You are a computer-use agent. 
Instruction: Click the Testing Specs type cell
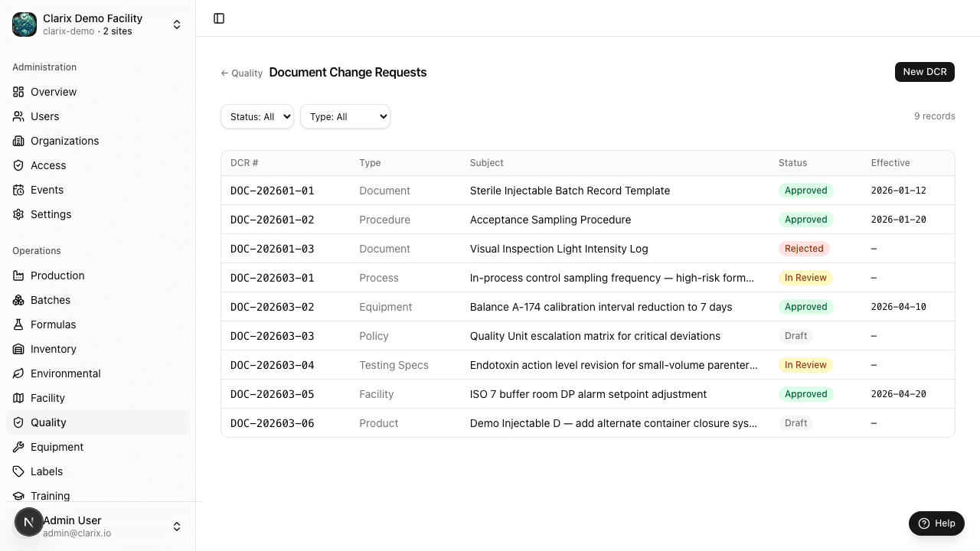(x=394, y=365)
